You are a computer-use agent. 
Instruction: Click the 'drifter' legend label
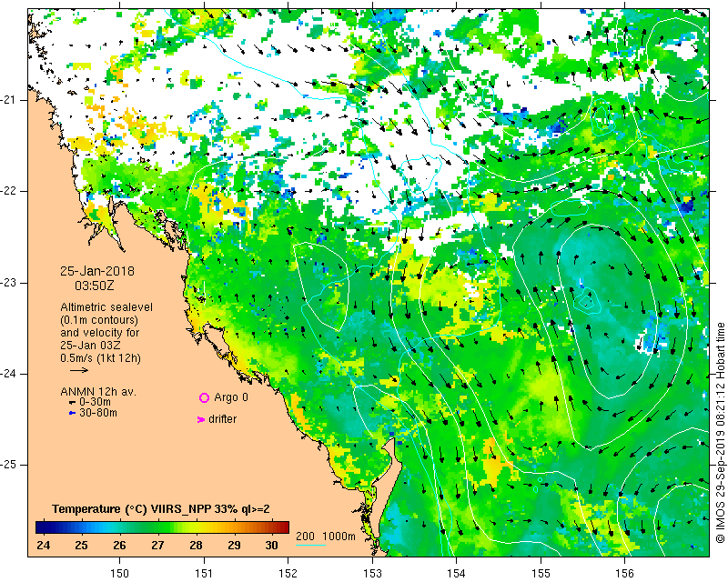pyautogui.click(x=222, y=419)
